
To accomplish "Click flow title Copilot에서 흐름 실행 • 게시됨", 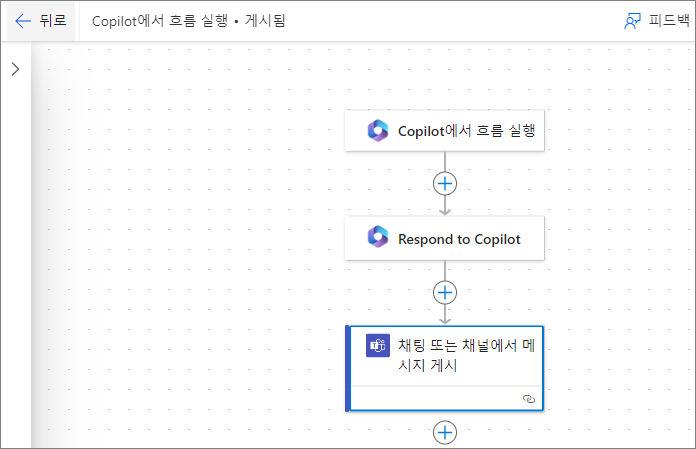I will (x=189, y=20).
